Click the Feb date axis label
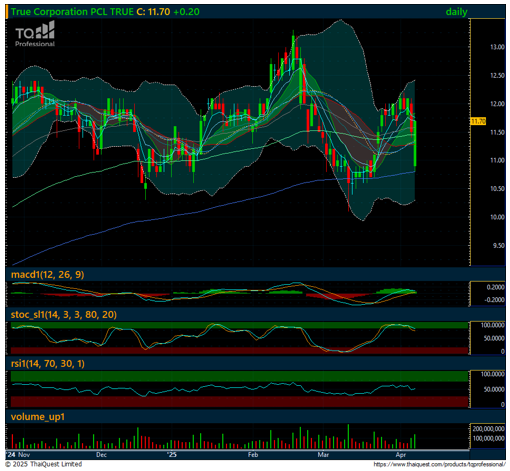Viewport: 510px width, 471px height. point(253,455)
